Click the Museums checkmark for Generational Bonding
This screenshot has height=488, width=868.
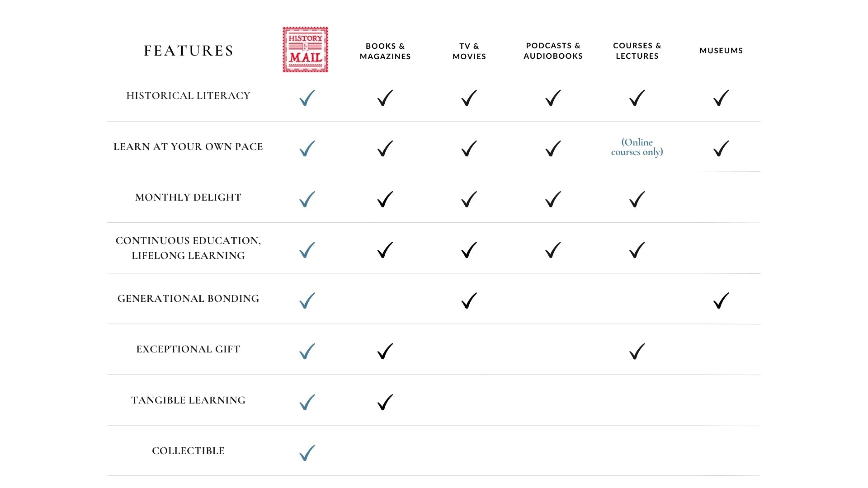pyautogui.click(x=721, y=300)
